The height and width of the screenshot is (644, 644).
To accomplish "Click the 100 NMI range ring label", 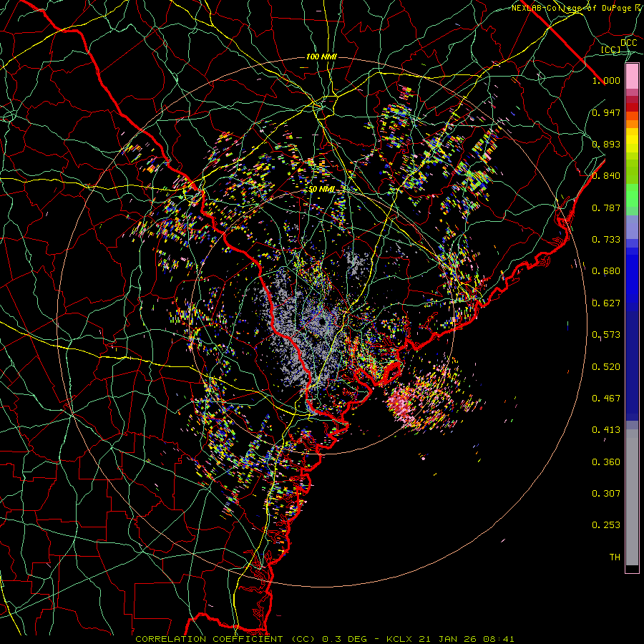I will [x=321, y=57].
